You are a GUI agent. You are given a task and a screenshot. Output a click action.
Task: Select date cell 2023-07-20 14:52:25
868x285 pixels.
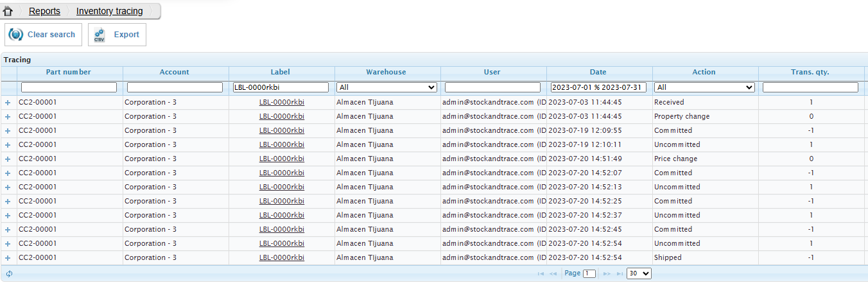pyautogui.click(x=600, y=201)
